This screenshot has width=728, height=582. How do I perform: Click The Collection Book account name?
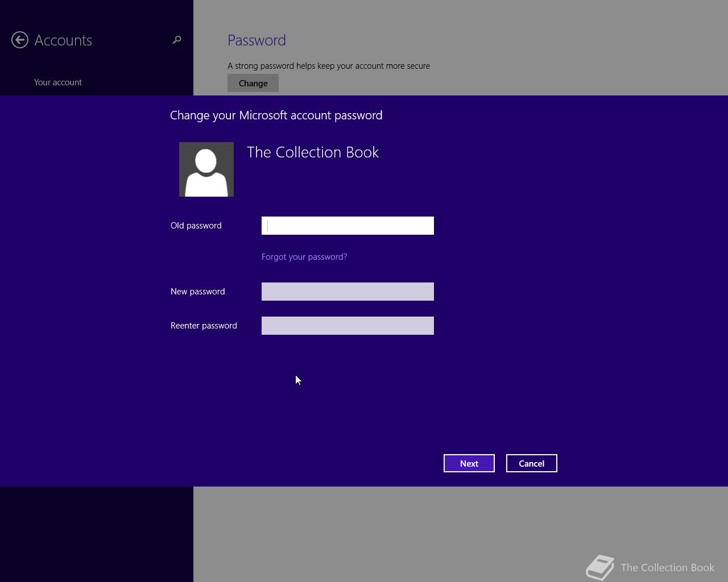tap(313, 152)
